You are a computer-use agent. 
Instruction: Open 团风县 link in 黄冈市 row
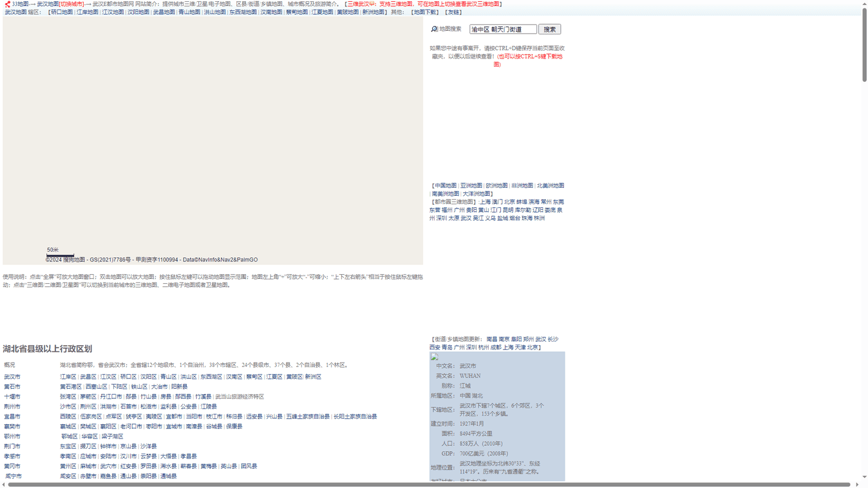[249, 466]
